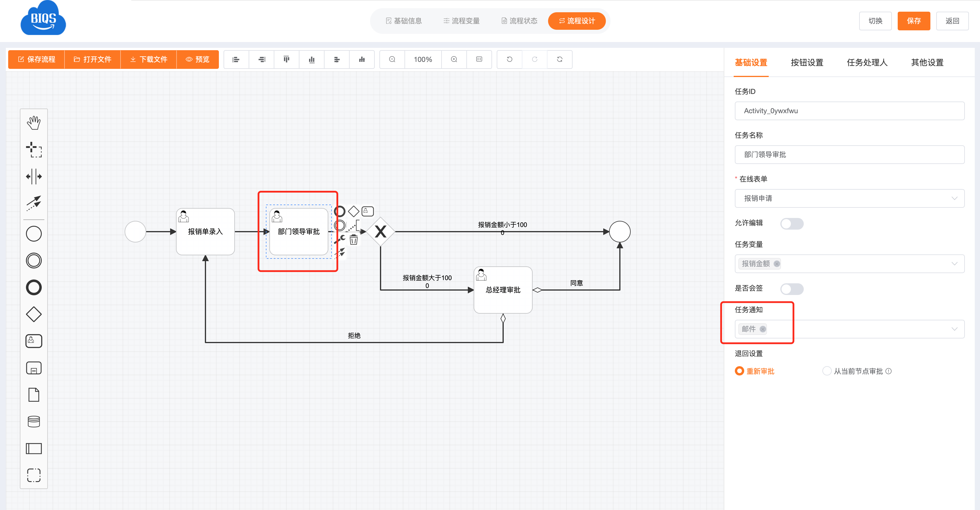Activate the lasso selection tool
The width and height of the screenshot is (980, 510).
point(34,149)
